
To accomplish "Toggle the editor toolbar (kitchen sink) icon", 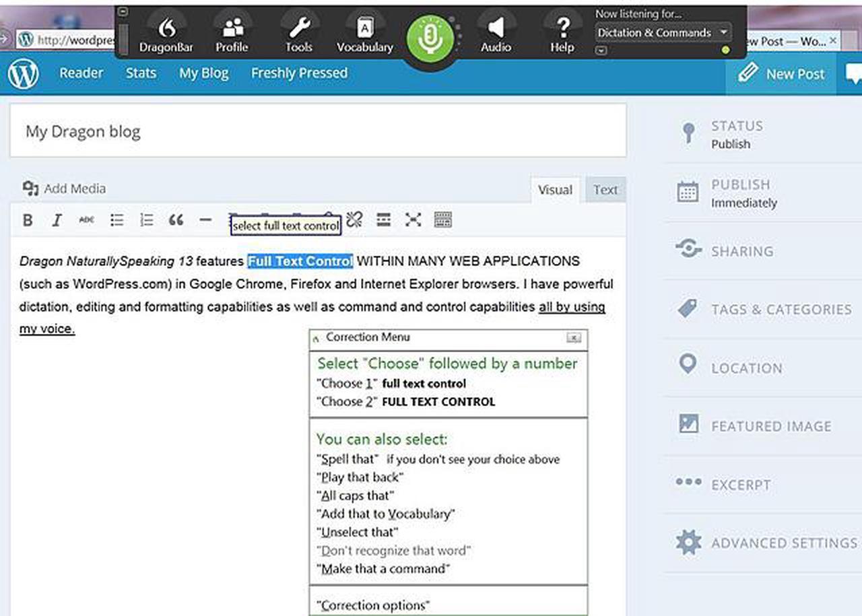I will point(442,219).
